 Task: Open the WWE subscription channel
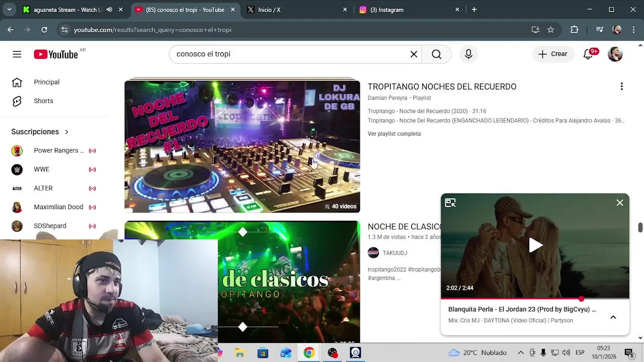tap(54, 169)
